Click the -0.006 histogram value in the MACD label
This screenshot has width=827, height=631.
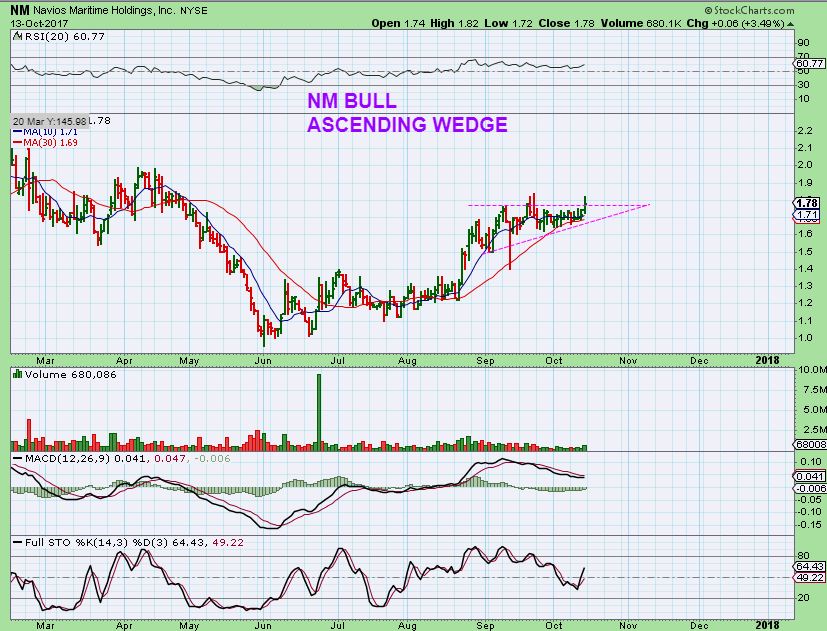tap(213, 458)
